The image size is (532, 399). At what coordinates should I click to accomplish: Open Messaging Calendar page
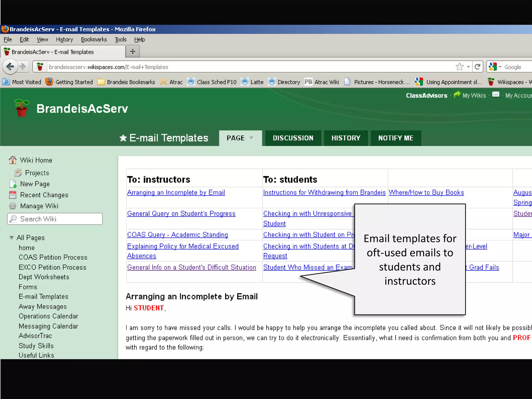[48, 326]
